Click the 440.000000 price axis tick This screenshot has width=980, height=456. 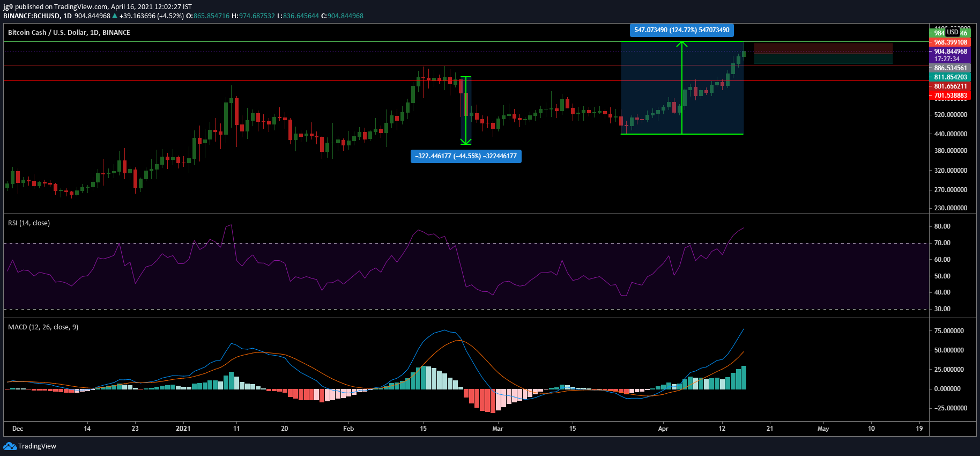951,134
